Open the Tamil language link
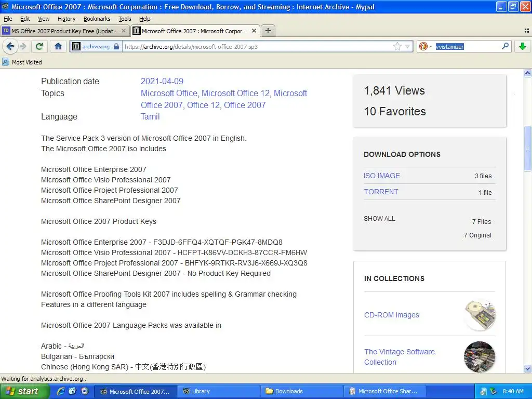Screen dimensions: 532x399 (150, 117)
